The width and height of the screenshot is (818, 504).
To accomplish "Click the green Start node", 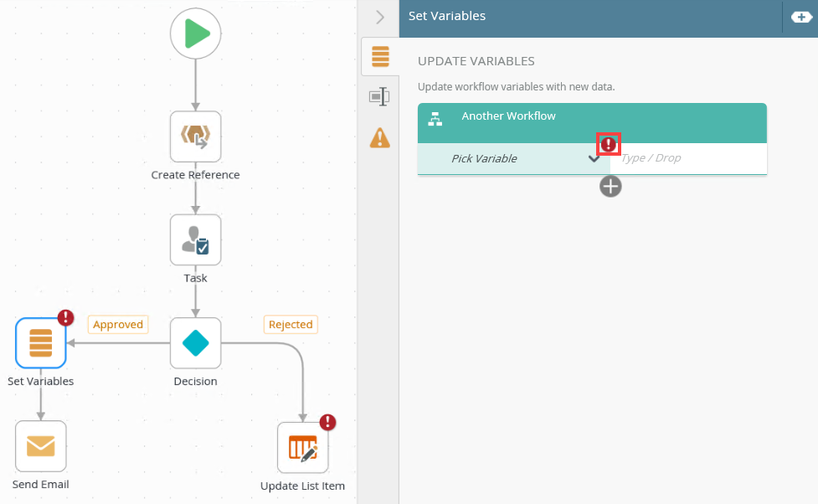I will [x=196, y=33].
